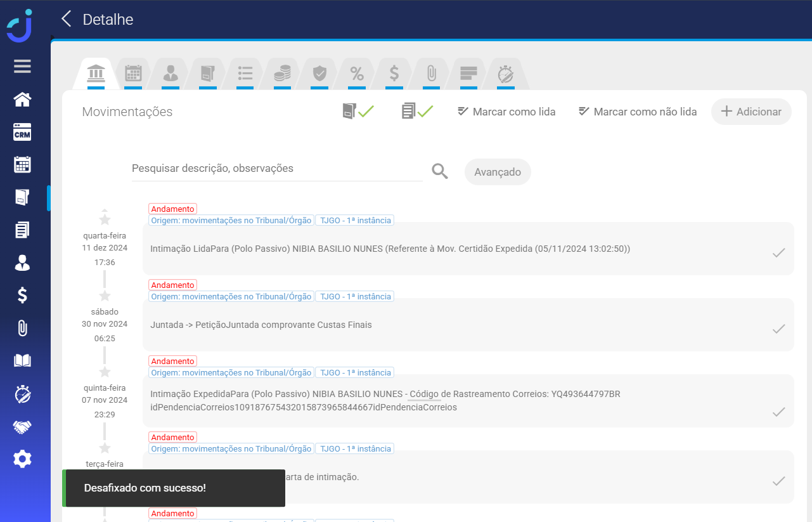This screenshot has height=522, width=812.
Task: Toggle read checkmark on Intimação Lida entry
Action: click(778, 252)
